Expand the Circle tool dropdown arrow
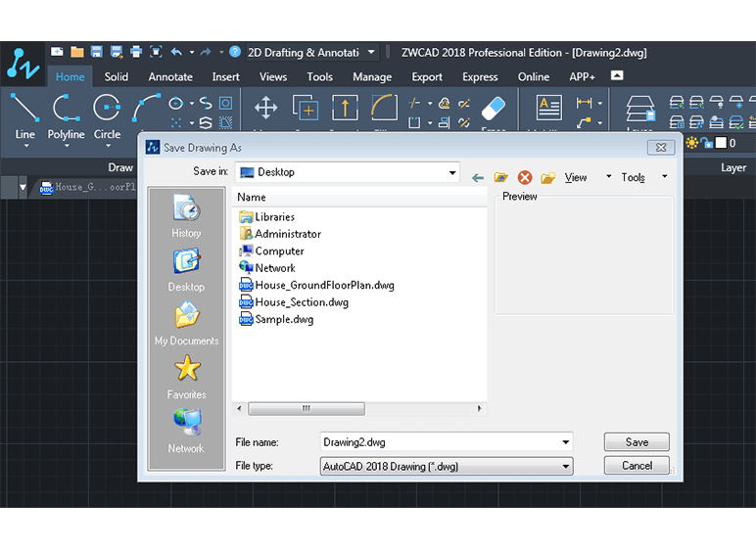Image resolution: width=756 pixels, height=548 pixels. coord(108,146)
